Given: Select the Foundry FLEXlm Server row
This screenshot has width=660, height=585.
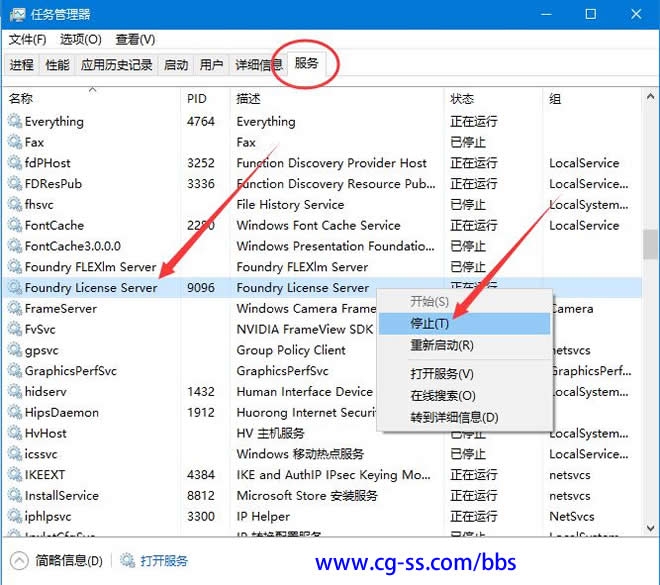Looking at the screenshot, I should coord(90,267).
